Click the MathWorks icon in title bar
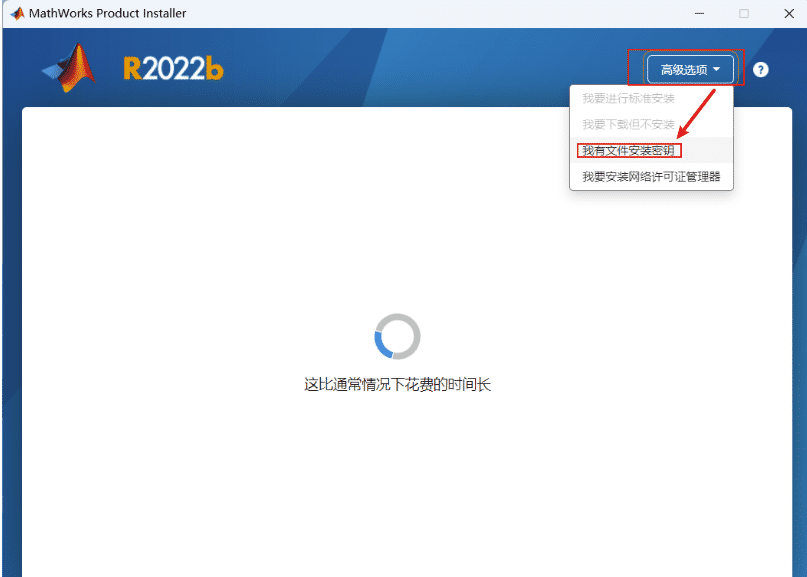Image resolution: width=807 pixels, height=577 pixels. (x=17, y=13)
